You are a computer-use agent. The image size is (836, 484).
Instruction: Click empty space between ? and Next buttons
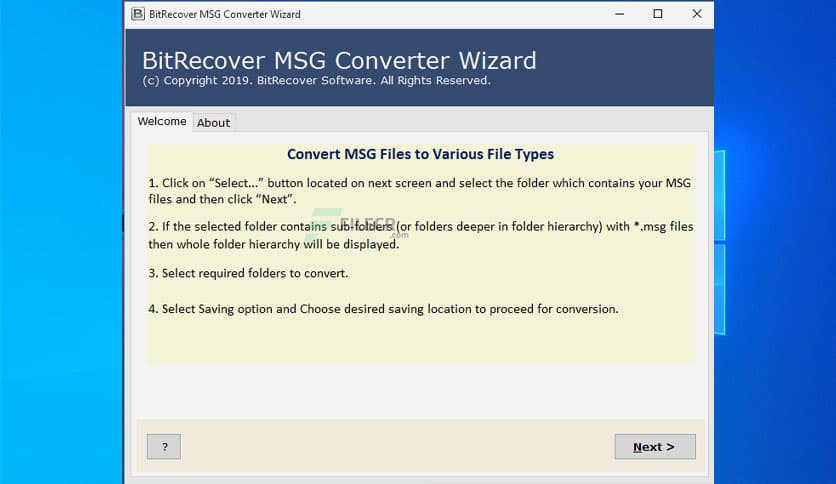(400, 447)
